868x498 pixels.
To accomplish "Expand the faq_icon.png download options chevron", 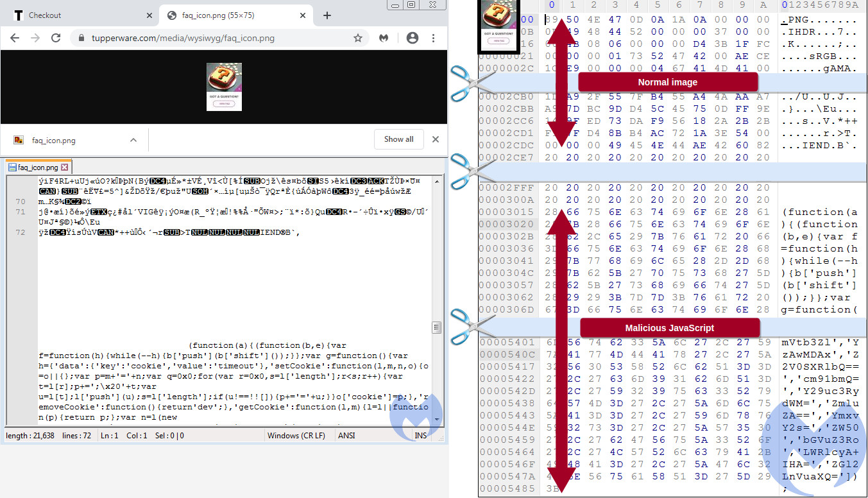I will (x=133, y=140).
